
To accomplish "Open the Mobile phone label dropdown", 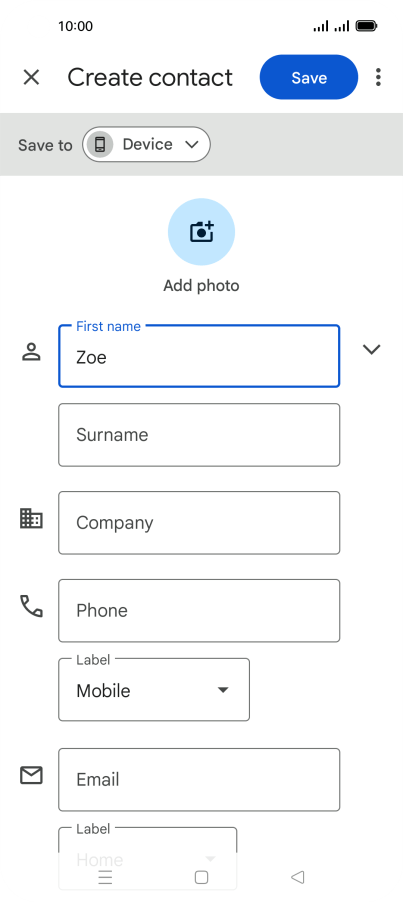I will coord(154,690).
